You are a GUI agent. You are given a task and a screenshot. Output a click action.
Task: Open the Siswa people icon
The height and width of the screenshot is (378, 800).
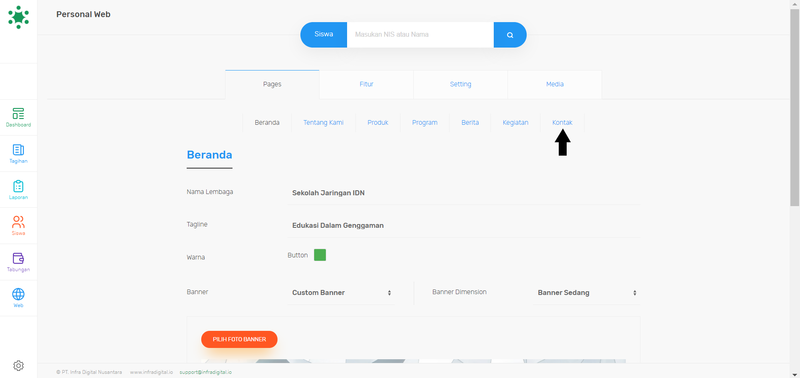(18, 222)
